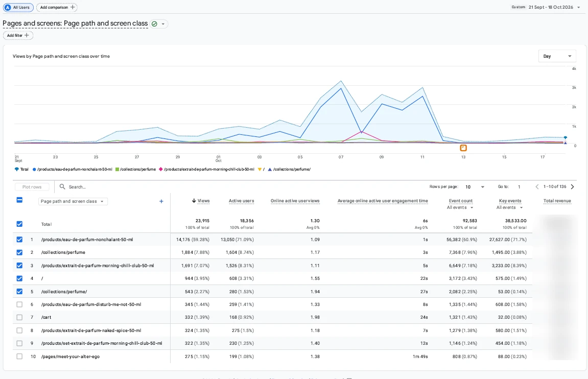Viewport: 588px width, 379px height.
Task: Uncheck row 1 eau-de-parfum-nonchalant checkbox
Action: click(19, 240)
